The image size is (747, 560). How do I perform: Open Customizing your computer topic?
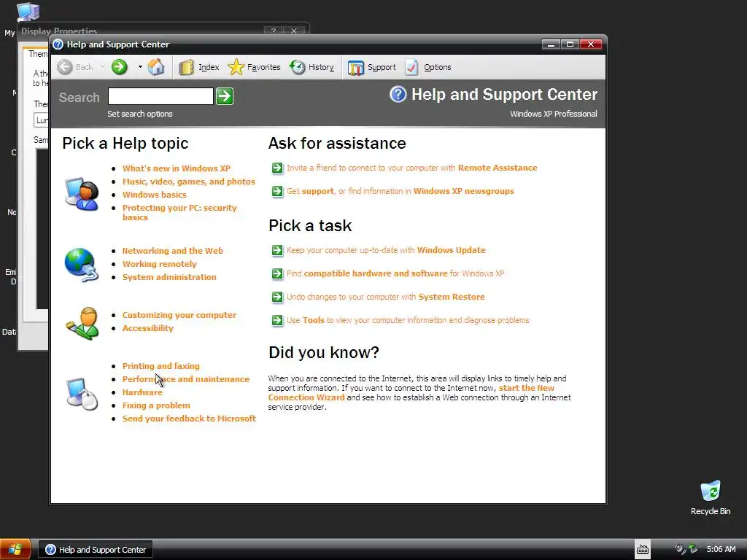click(179, 315)
